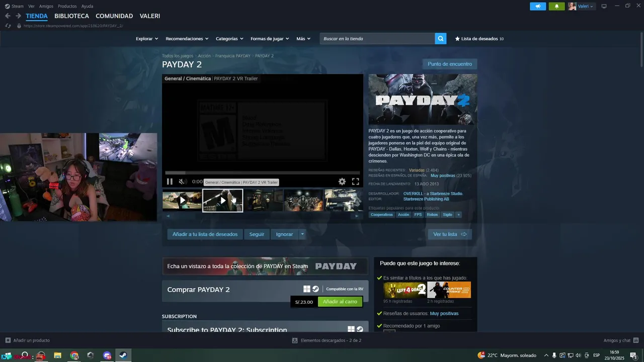Image resolution: width=644 pixels, height=362 pixels.
Task: Seek on the trailer progress bar
Action: (263, 172)
